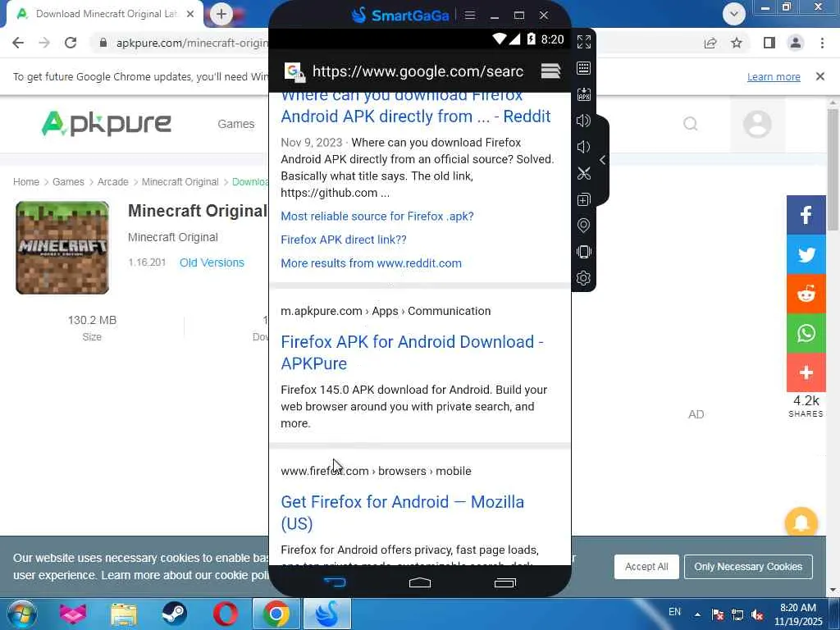The image size is (840, 630).
Task: Share on WhatsApp via side button
Action: pos(806,333)
